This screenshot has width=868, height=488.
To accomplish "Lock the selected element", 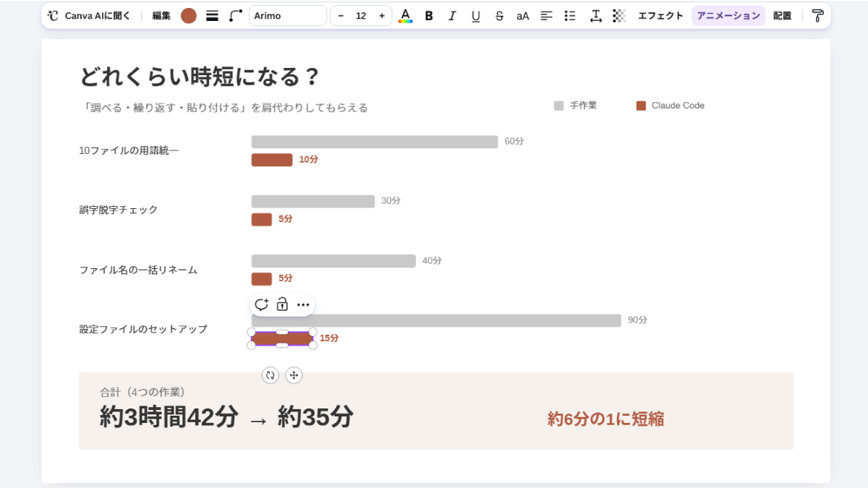I will pyautogui.click(x=282, y=304).
